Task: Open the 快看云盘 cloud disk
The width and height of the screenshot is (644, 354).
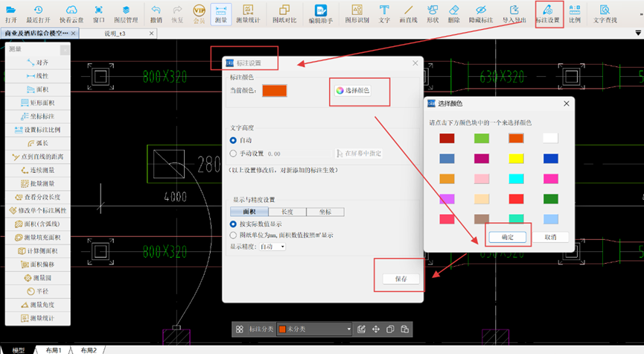Action: [71, 13]
